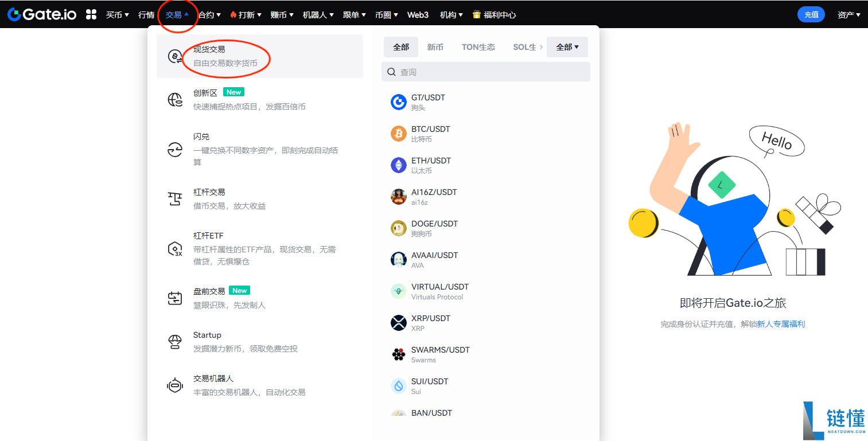The width and height of the screenshot is (868, 441).
Task: Select the XRP/USDT pair
Action: point(486,323)
